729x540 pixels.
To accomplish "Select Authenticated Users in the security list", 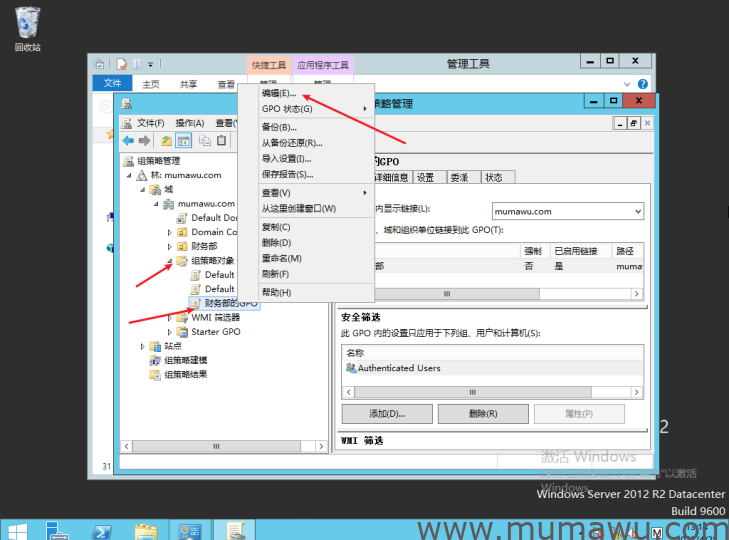I will click(x=399, y=368).
